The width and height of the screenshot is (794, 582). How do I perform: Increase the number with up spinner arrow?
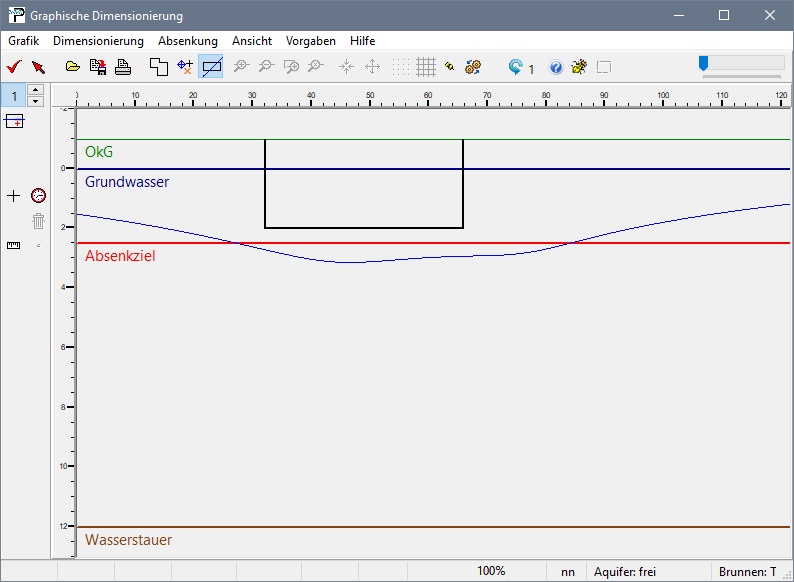coord(37,90)
